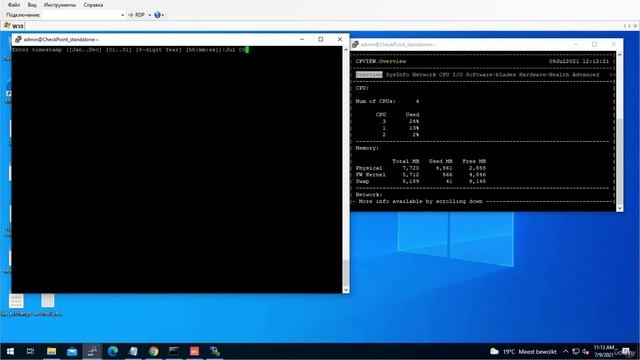The image size is (640, 360).
Task: Select the Advanced tab in CPVIEW
Action: (585, 75)
